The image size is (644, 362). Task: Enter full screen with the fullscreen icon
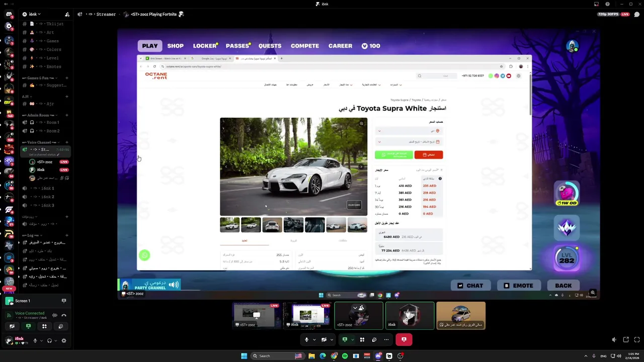click(x=637, y=340)
